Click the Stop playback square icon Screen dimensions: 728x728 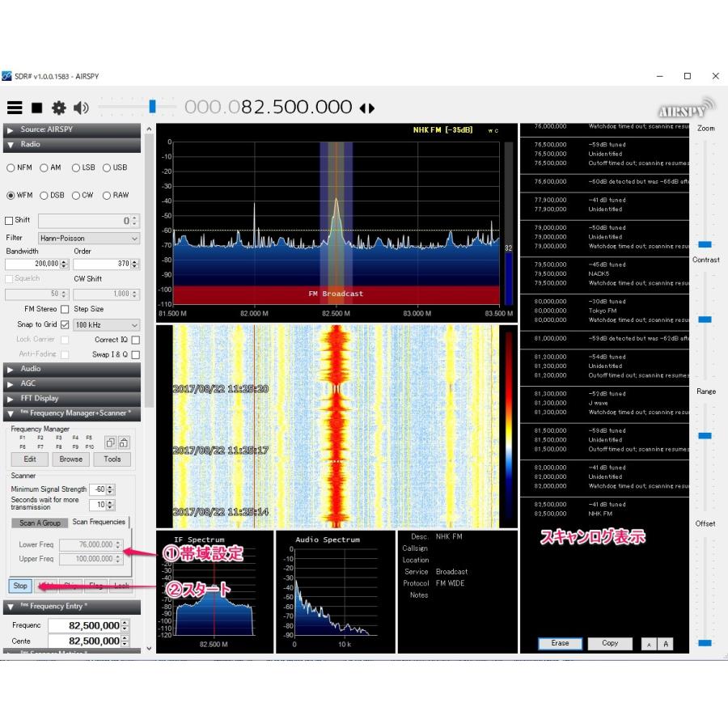36,108
